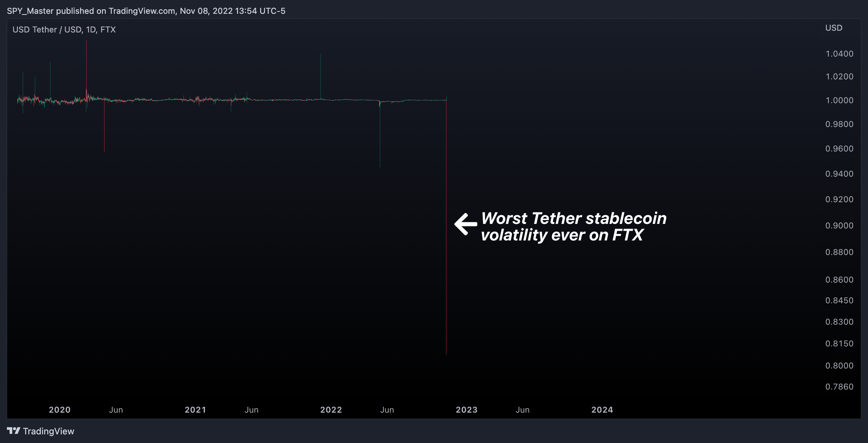Click the 2024 time axis label
This screenshot has width=868, height=443.
602,410
